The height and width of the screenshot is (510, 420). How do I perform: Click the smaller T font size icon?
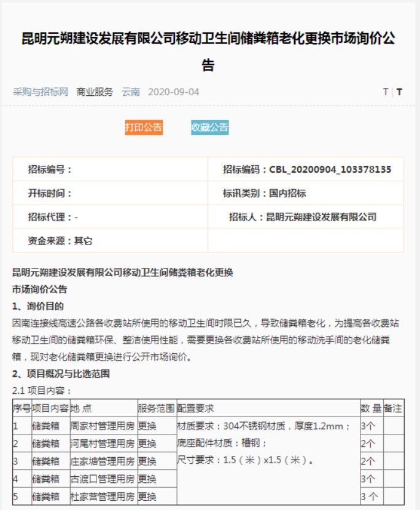coord(385,92)
